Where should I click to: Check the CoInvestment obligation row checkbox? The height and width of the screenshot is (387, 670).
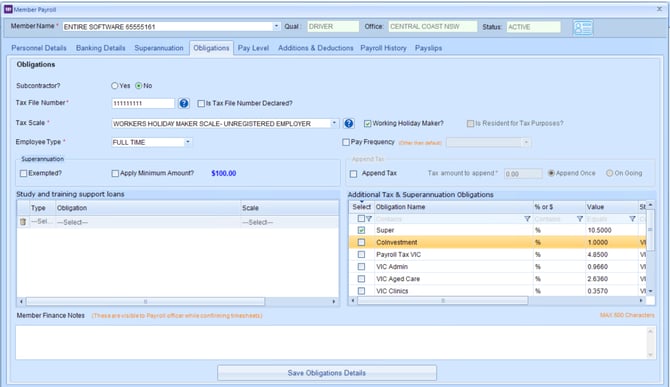361,242
